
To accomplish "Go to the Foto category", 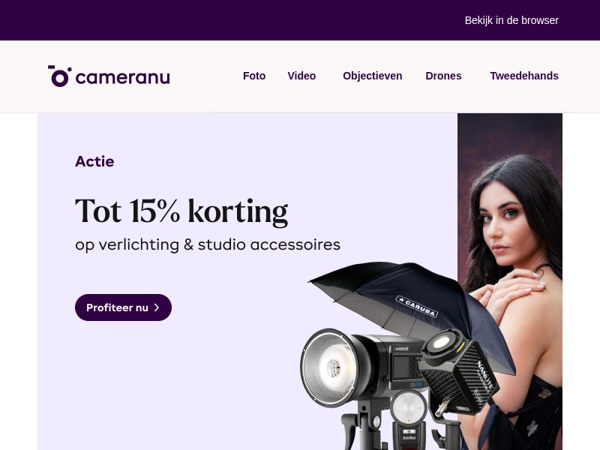I will tap(254, 76).
